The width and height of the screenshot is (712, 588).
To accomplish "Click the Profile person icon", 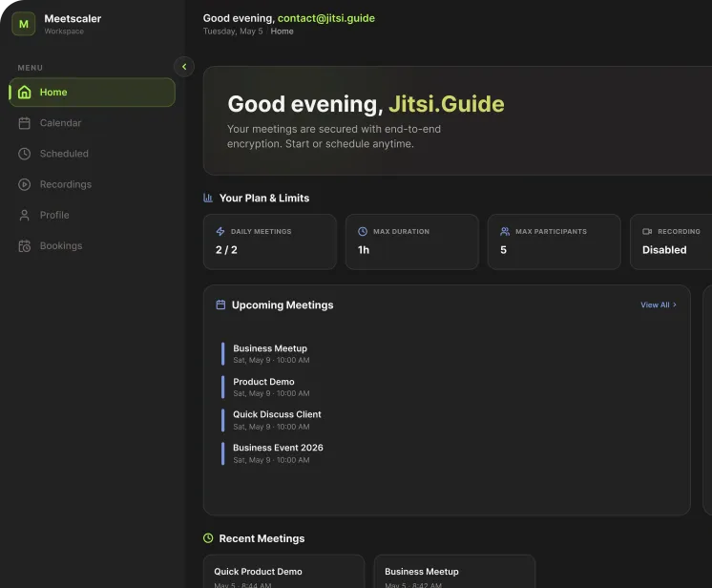I will (x=25, y=215).
